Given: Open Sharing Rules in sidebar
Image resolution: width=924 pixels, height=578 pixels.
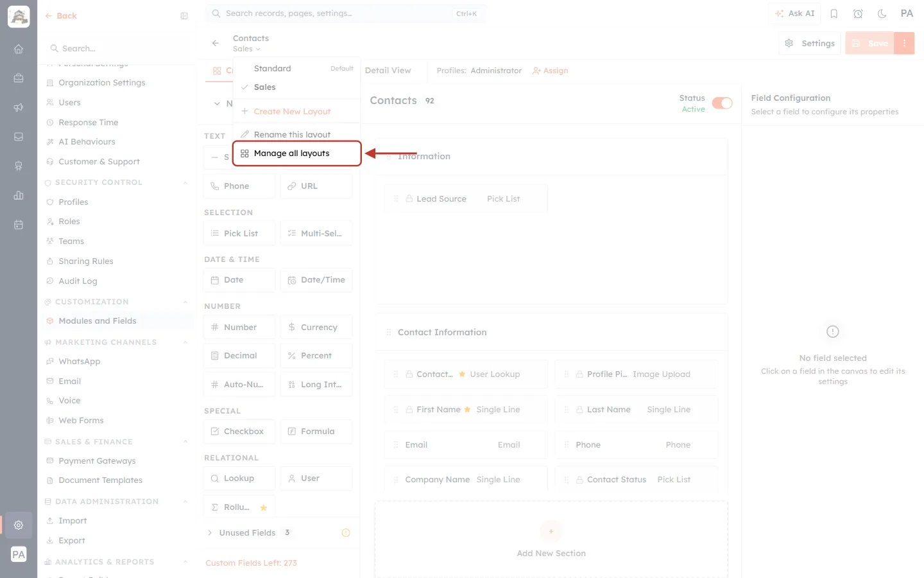Looking at the screenshot, I should [x=118, y=261].
